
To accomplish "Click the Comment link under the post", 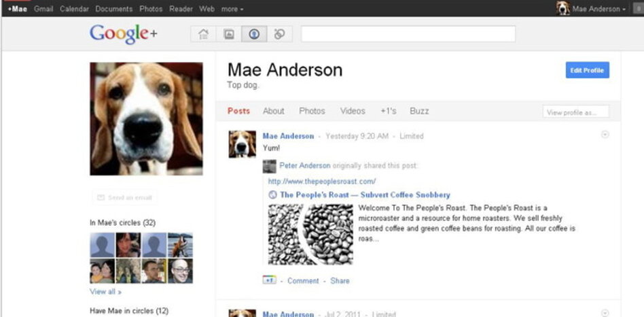I will [x=303, y=280].
